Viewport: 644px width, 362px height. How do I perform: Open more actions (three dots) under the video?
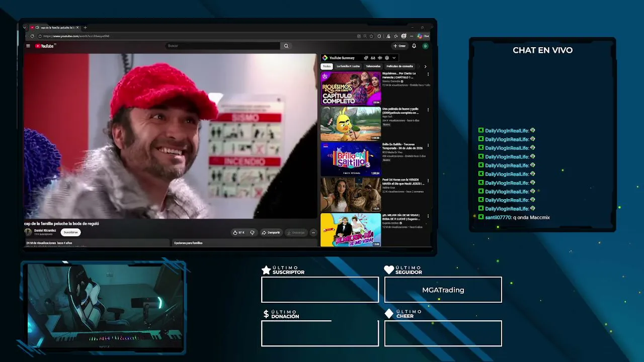313,232
